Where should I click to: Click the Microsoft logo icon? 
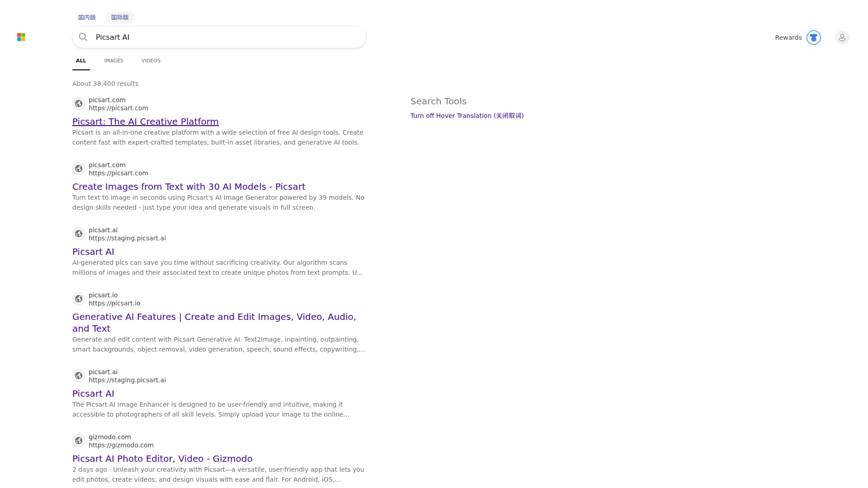coord(21,37)
